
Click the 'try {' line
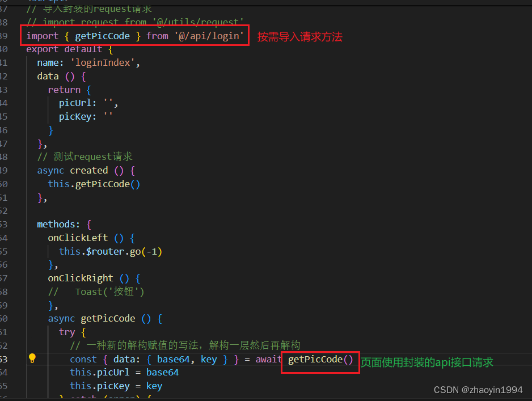point(72,332)
